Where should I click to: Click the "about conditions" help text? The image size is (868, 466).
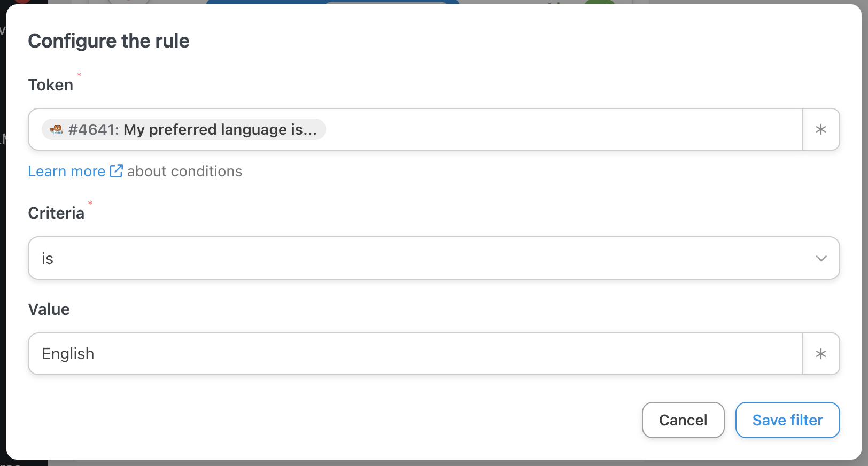[184, 172]
